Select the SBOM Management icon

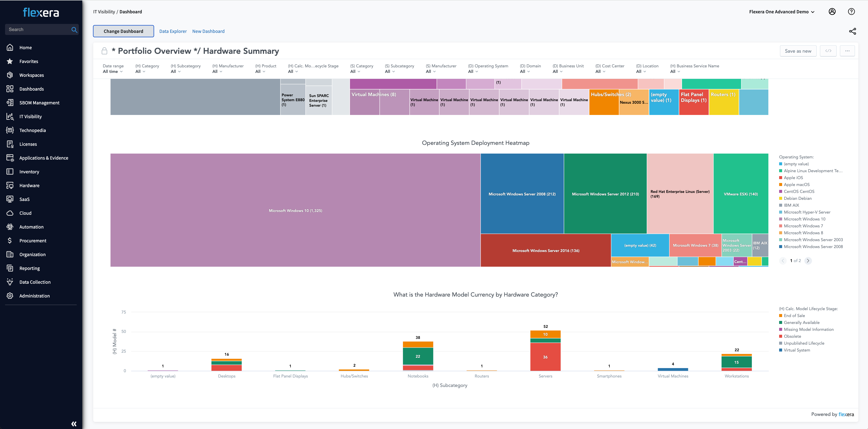(x=10, y=103)
